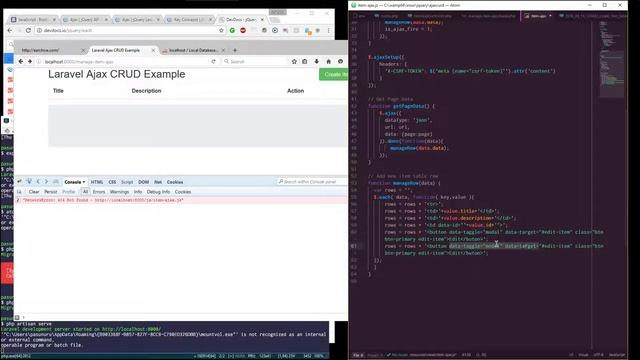The image size is (640, 360).
Task: Select the item-ajax.js tab in Atom
Action: (538, 16)
